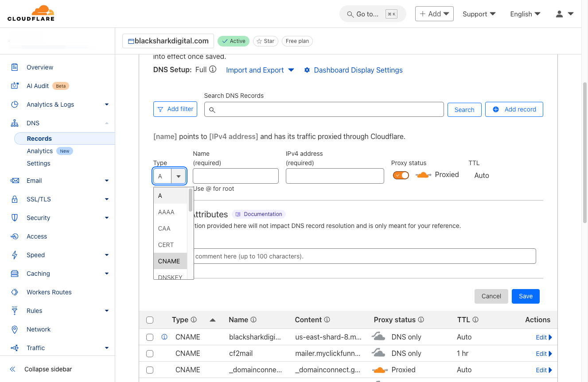The width and height of the screenshot is (588, 382).
Task: Click the Overview clipboard icon
Action: (x=15, y=67)
